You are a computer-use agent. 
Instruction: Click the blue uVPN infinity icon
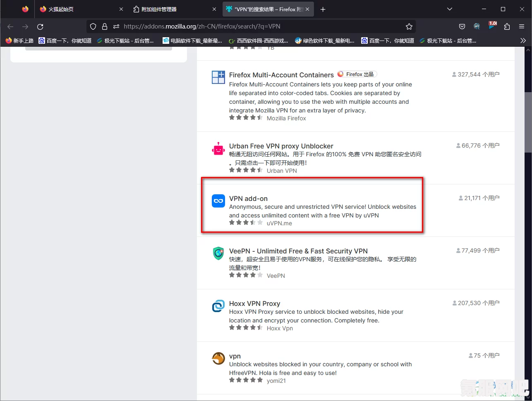[218, 201]
